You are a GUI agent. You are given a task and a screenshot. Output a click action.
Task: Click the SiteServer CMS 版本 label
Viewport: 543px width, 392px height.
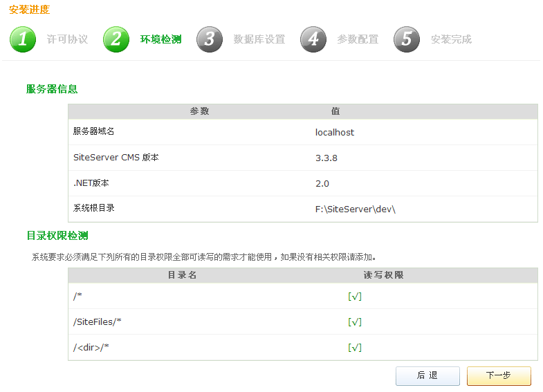pyautogui.click(x=116, y=158)
